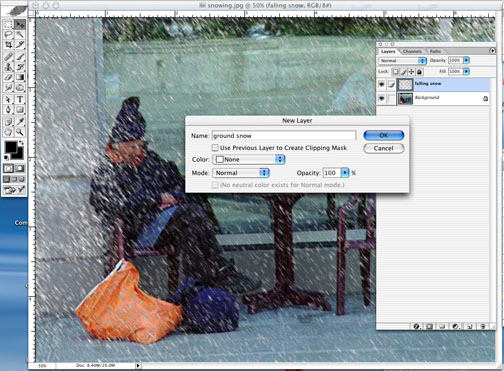Select the falling snow layer thumbnail
The image size is (504, 371).
coord(405,85)
